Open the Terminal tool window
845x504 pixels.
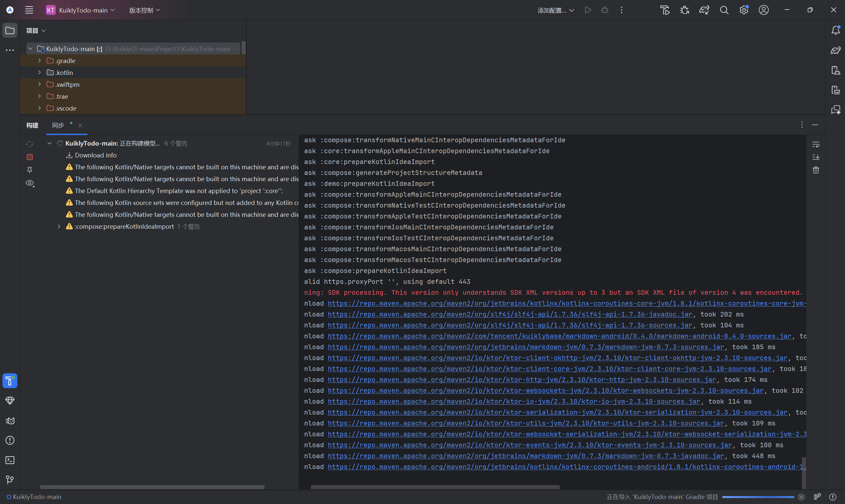tap(10, 460)
